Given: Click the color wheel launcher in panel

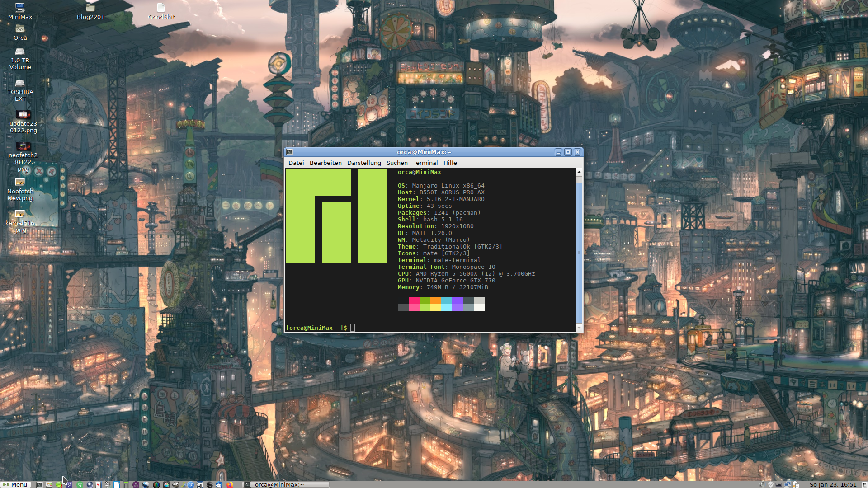Looking at the screenshot, I should 166,484.
